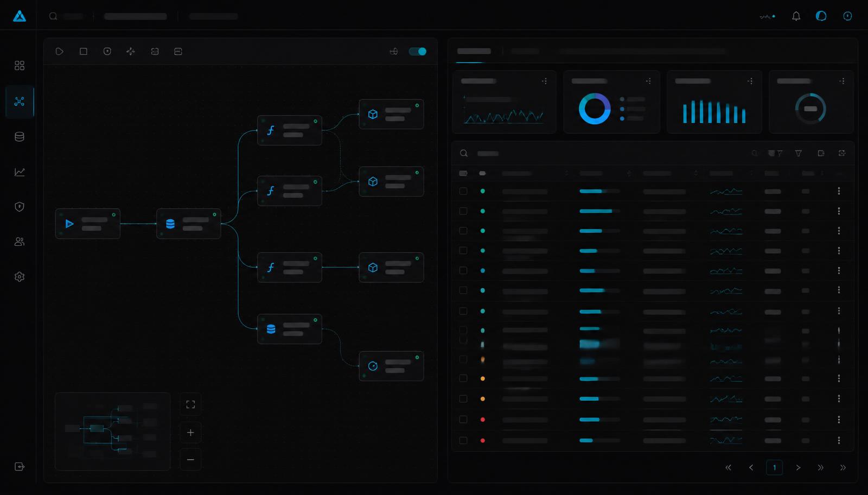Screen dimensions: 868x495
Task: Open options menu on the donut chart card
Action: point(648,81)
